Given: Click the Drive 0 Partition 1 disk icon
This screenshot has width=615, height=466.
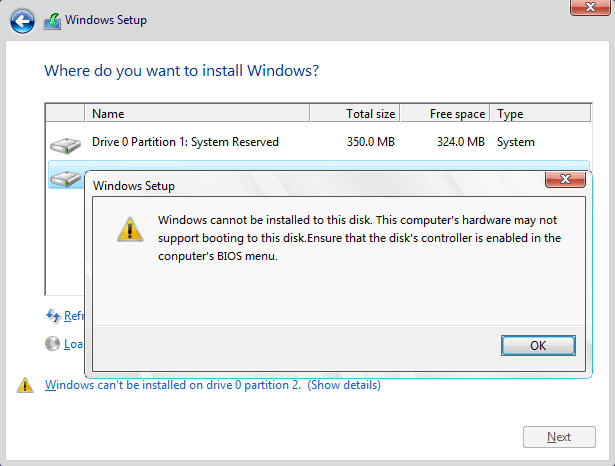Looking at the screenshot, I should pyautogui.click(x=65, y=144).
